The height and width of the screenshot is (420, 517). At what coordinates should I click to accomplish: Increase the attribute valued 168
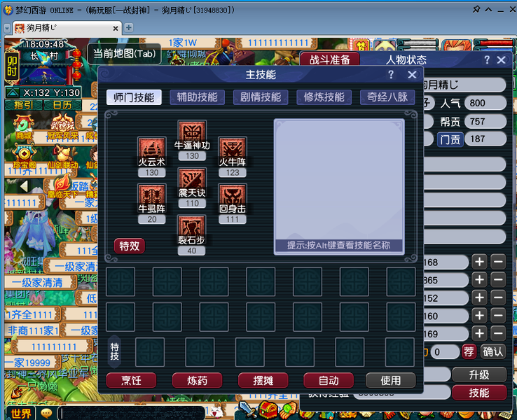click(479, 262)
